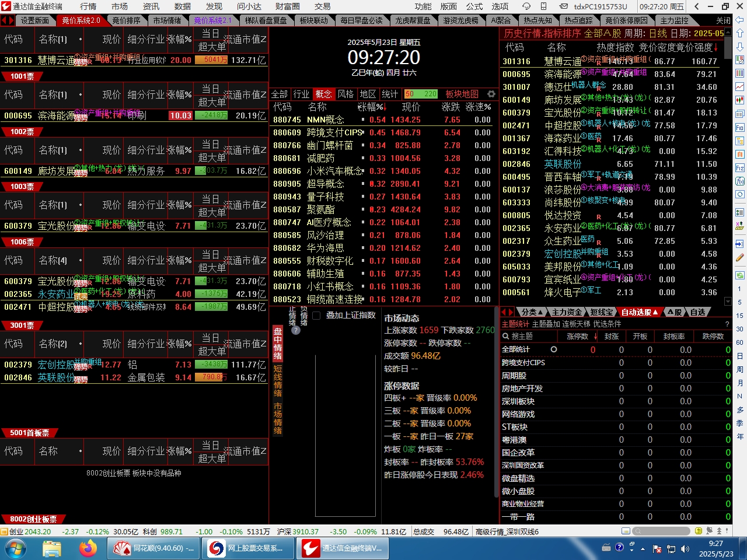This screenshot has height=560, width=747.
Task: Open the 主题叠加 link
Action: tap(546, 324)
